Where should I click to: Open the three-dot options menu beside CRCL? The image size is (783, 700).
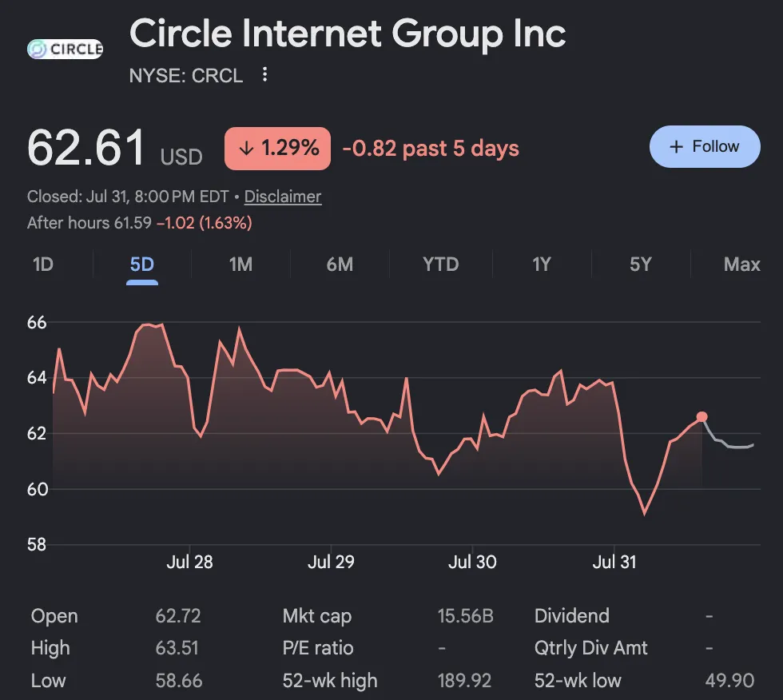264,74
